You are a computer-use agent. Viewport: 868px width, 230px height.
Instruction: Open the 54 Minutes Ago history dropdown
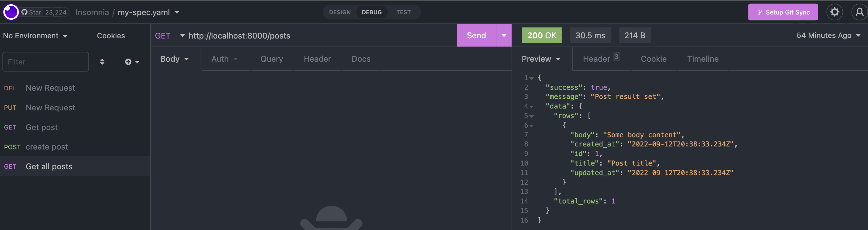click(x=828, y=35)
